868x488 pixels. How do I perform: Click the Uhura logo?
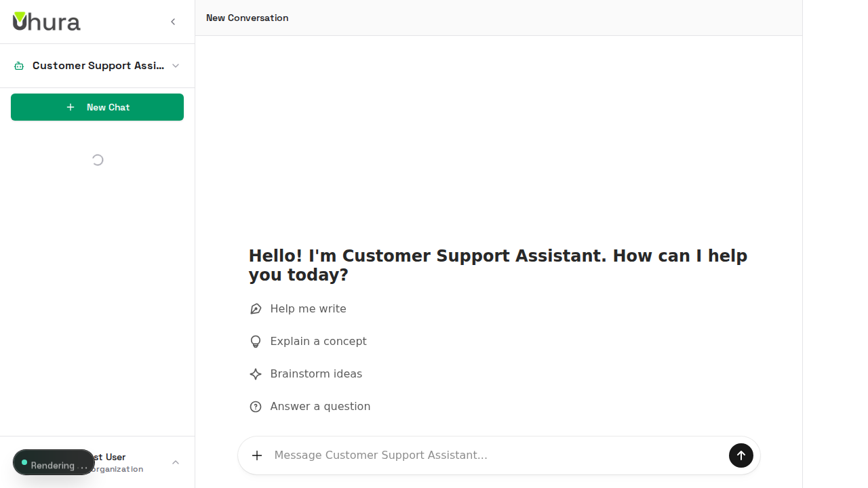pyautogui.click(x=46, y=21)
